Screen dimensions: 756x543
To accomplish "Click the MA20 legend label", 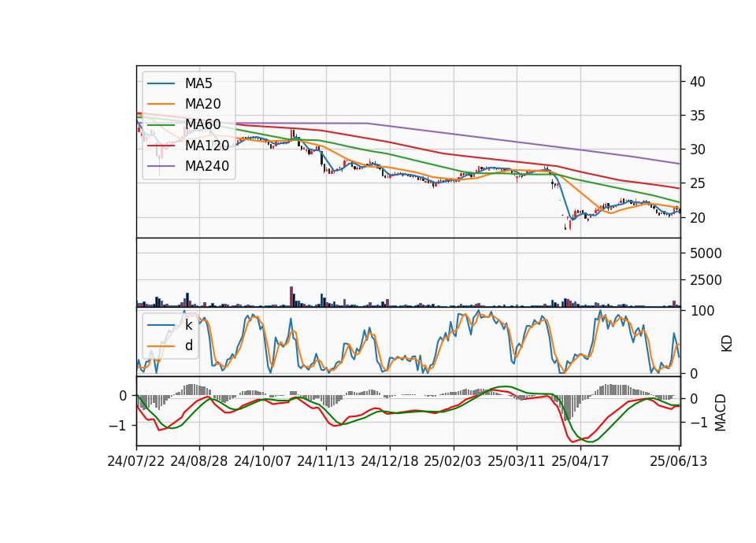I will [x=202, y=104].
